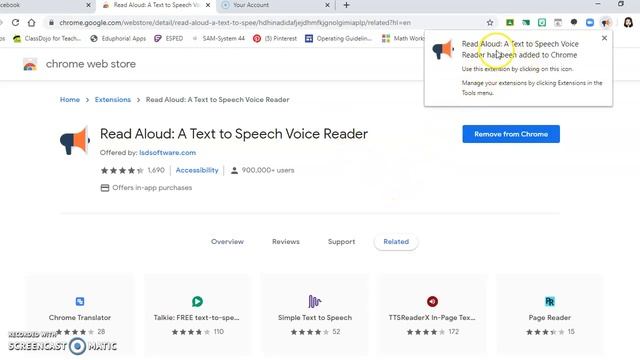Open the Pinterest bookmark
The image size is (640, 360).
pyautogui.click(x=275, y=38)
